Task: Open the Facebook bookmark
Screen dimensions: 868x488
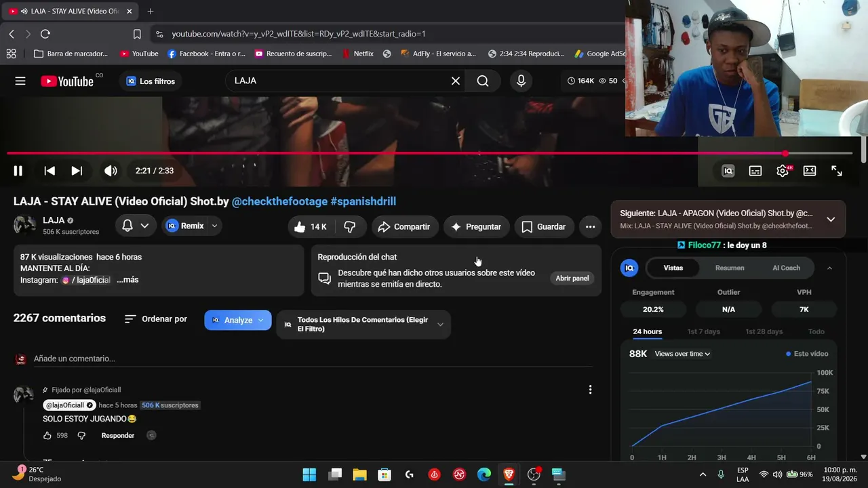Action: (x=207, y=54)
